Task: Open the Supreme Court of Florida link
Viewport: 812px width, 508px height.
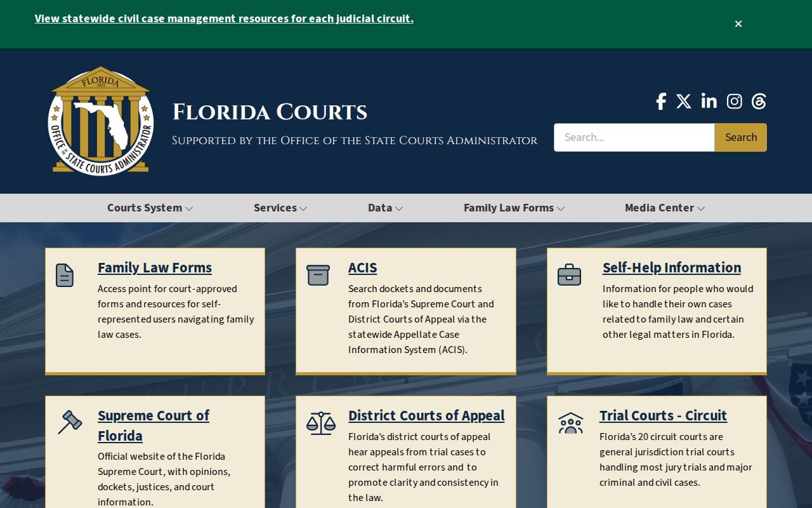Action: [154, 425]
